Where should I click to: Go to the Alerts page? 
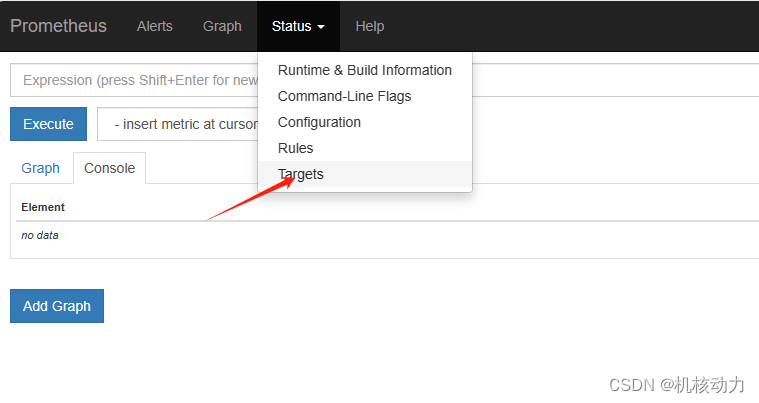coord(154,26)
